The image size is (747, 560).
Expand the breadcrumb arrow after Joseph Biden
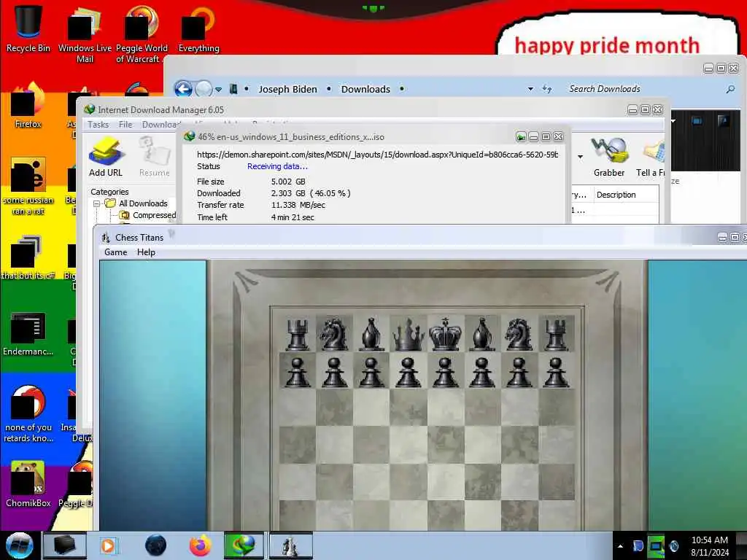click(x=329, y=89)
